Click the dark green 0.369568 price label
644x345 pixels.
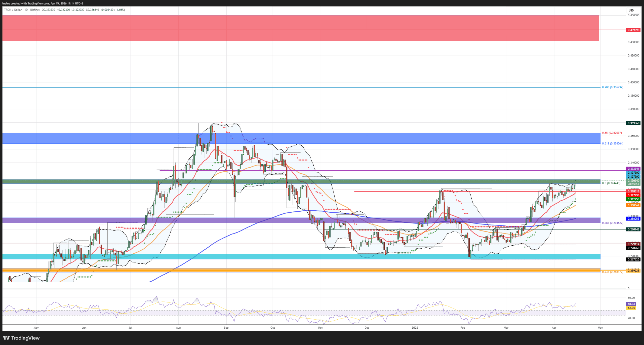[x=633, y=123]
